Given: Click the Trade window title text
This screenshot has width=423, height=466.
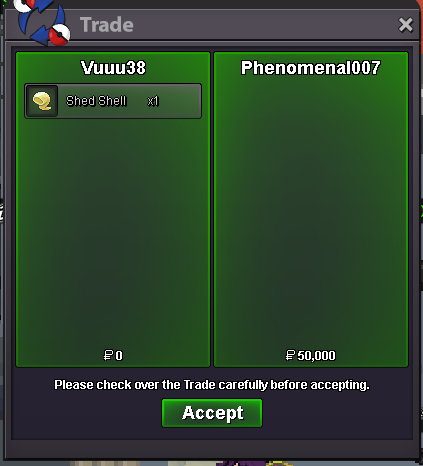Looking at the screenshot, I should (107, 25).
